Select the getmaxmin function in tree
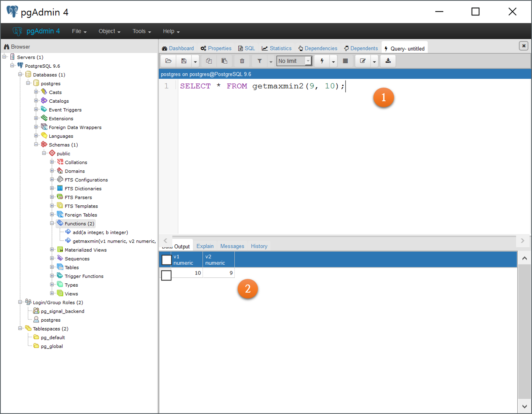This screenshot has width=532, height=414. click(114, 241)
